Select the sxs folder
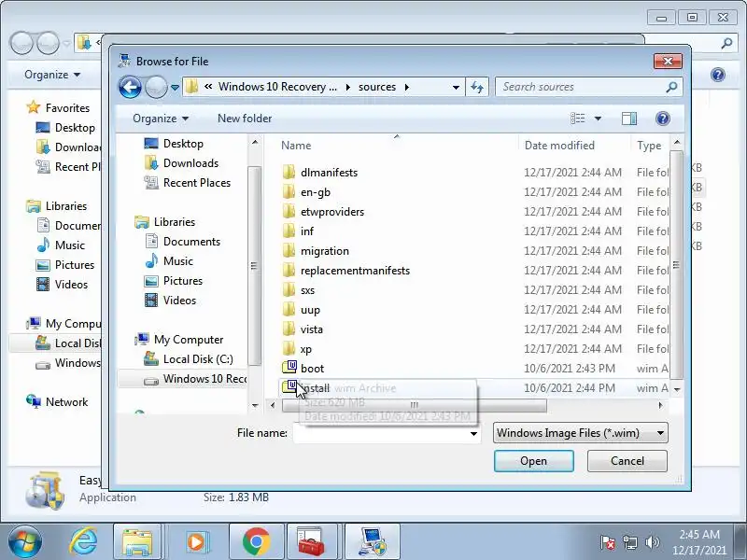The width and height of the screenshot is (747, 560). click(x=307, y=290)
